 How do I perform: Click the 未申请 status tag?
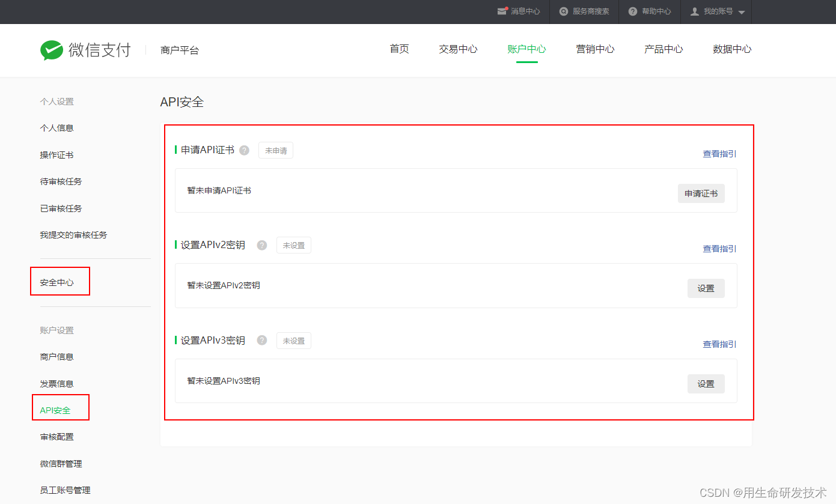pyautogui.click(x=276, y=150)
